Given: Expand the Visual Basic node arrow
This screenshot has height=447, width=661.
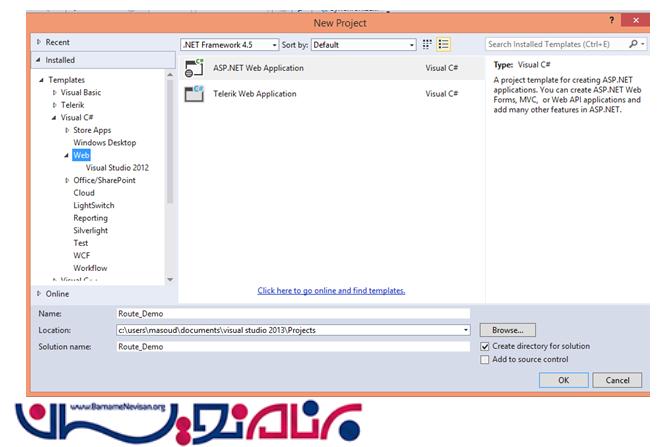Looking at the screenshot, I should pos(54,92).
